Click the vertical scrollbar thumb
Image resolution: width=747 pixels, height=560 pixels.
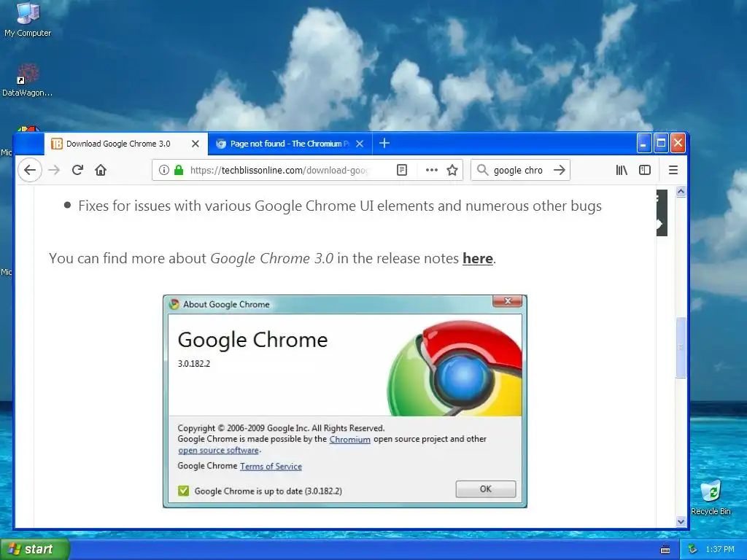[x=681, y=347]
